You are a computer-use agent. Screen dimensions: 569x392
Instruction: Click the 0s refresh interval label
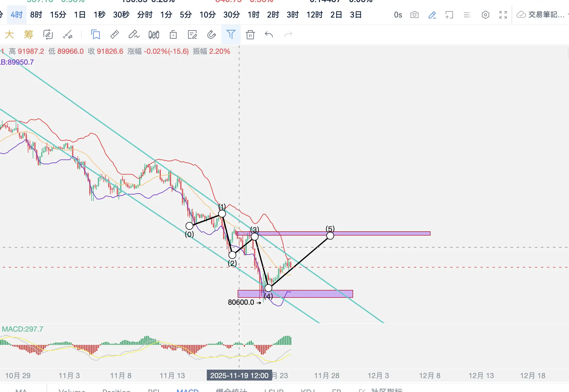[398, 15]
